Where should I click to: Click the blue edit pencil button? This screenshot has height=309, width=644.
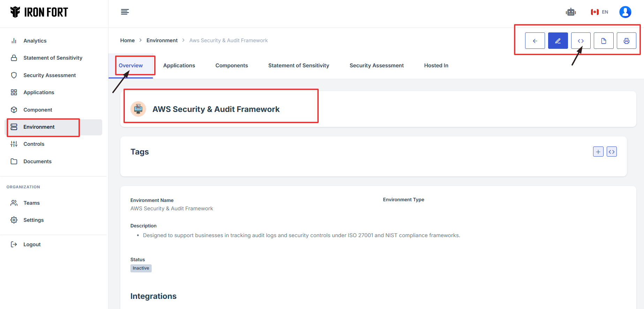558,41
